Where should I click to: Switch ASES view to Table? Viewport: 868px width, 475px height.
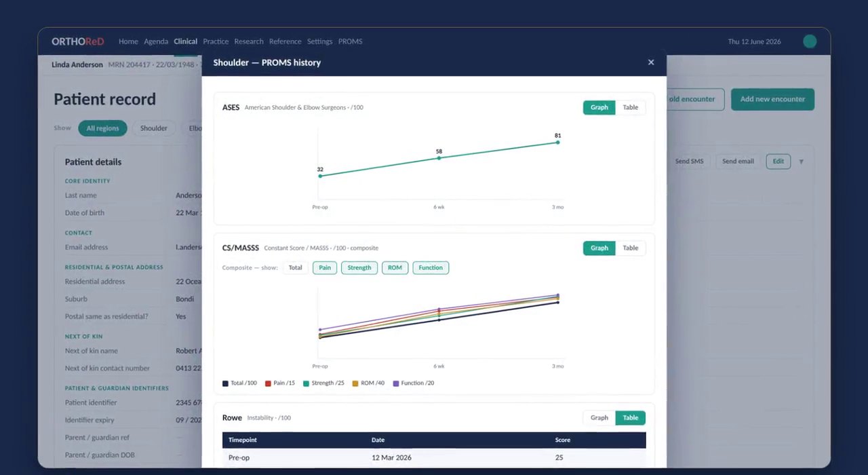631,107
